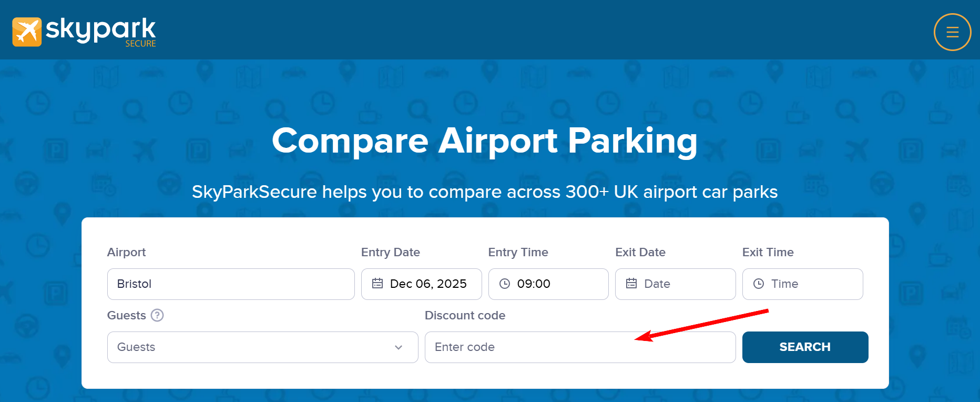This screenshot has width=980, height=402.
Task: Open the Guests help tooltip question mark
Action: [157, 315]
